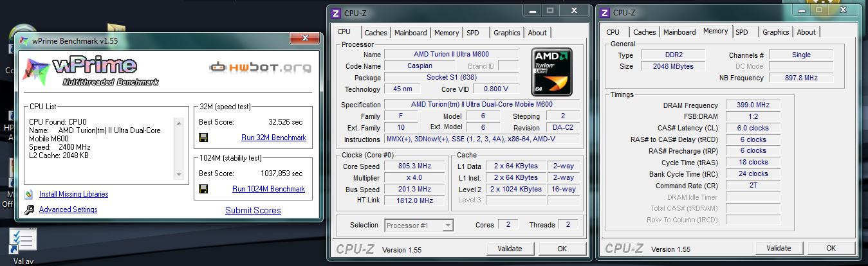Click the FSB:DRAM ratio value 1:2

753,117
